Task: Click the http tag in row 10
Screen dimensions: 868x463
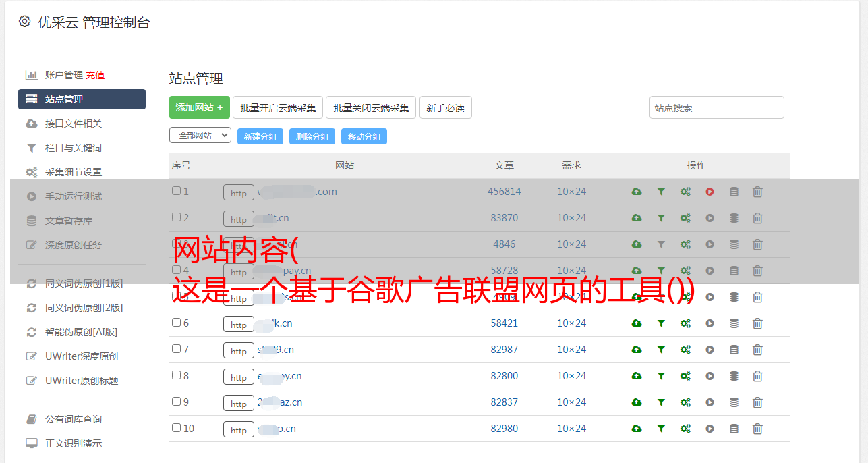Action: point(239,429)
